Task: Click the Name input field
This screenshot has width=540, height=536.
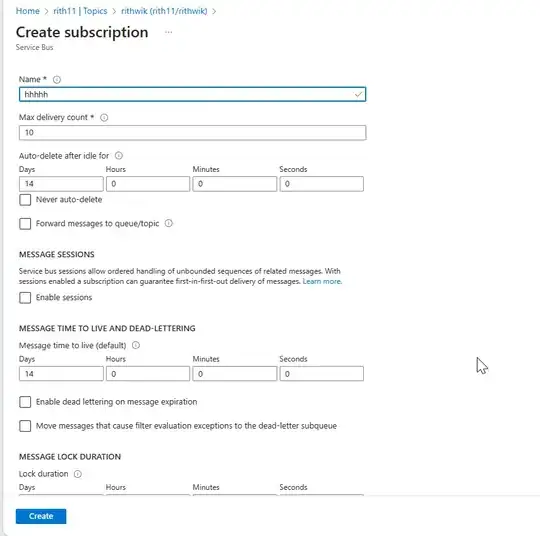Action: (x=193, y=94)
